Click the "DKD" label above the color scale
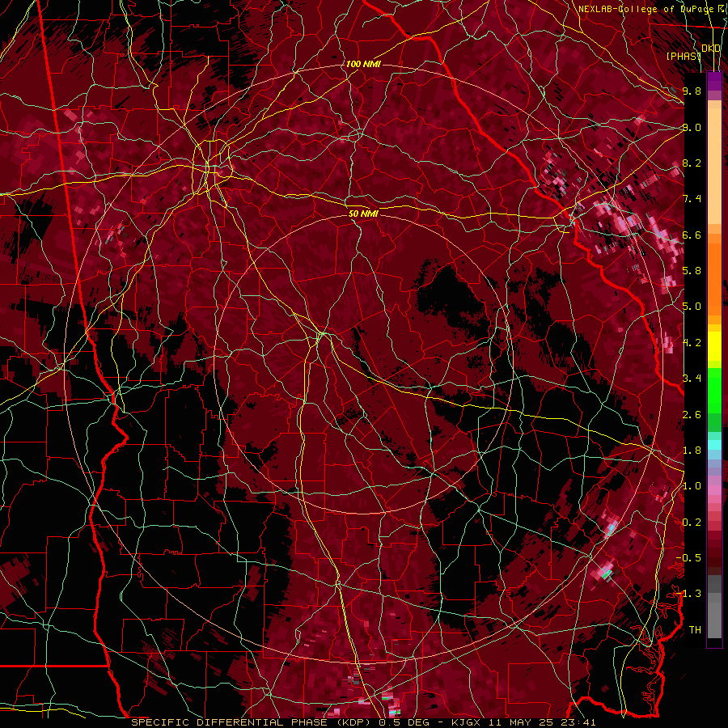 point(711,49)
